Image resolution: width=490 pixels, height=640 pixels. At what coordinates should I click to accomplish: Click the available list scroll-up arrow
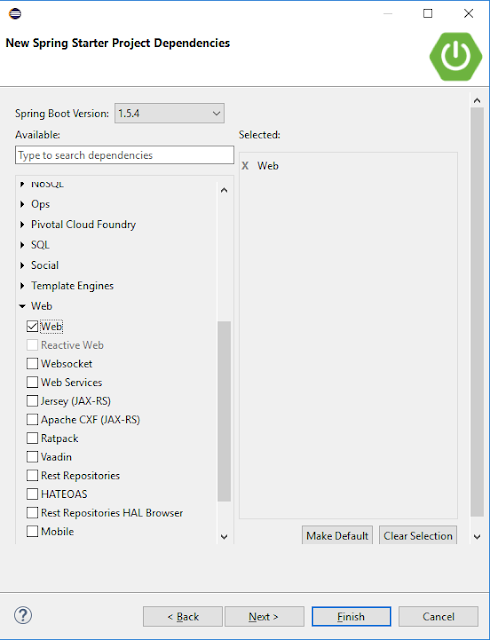pos(224,190)
